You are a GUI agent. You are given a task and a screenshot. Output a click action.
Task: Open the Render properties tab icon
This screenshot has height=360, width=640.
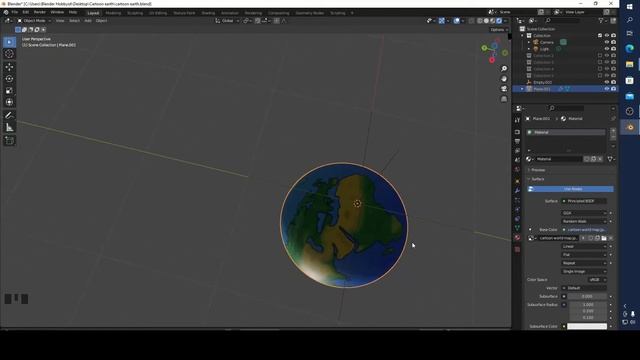pyautogui.click(x=517, y=132)
